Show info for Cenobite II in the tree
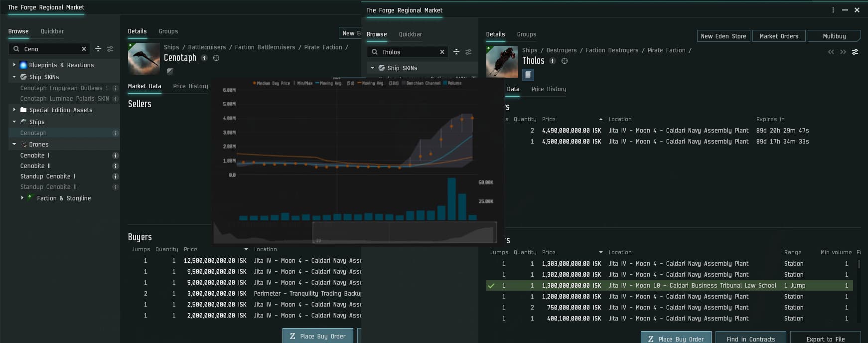Screen dimensions: 868x343 click(115, 166)
